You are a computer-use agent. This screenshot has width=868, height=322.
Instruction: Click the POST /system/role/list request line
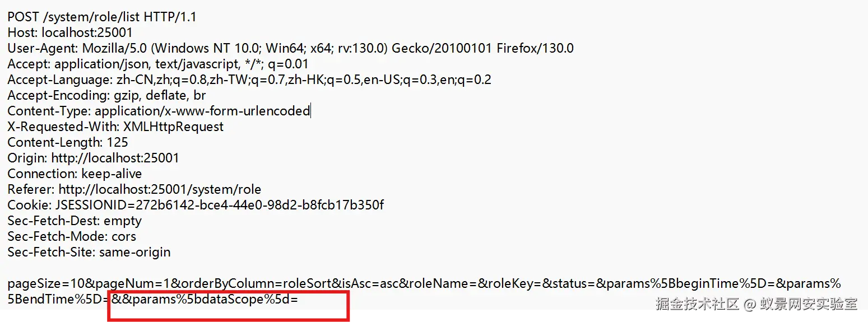coord(102,17)
